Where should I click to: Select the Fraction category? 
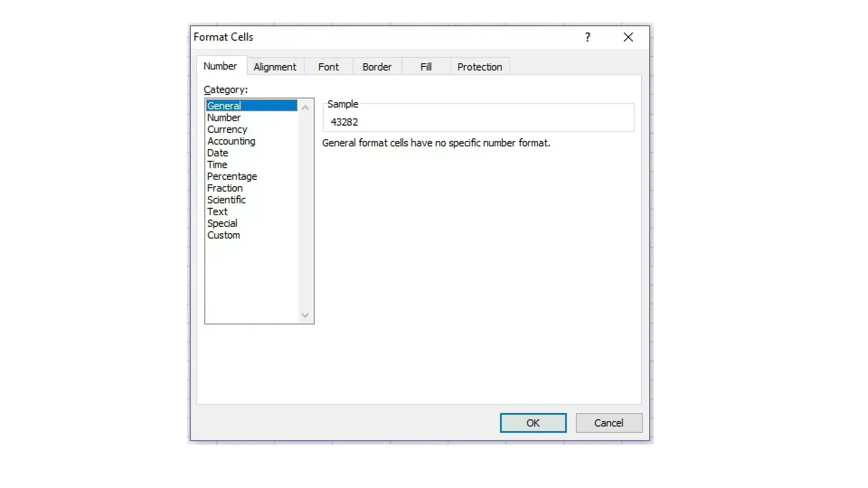pos(225,188)
